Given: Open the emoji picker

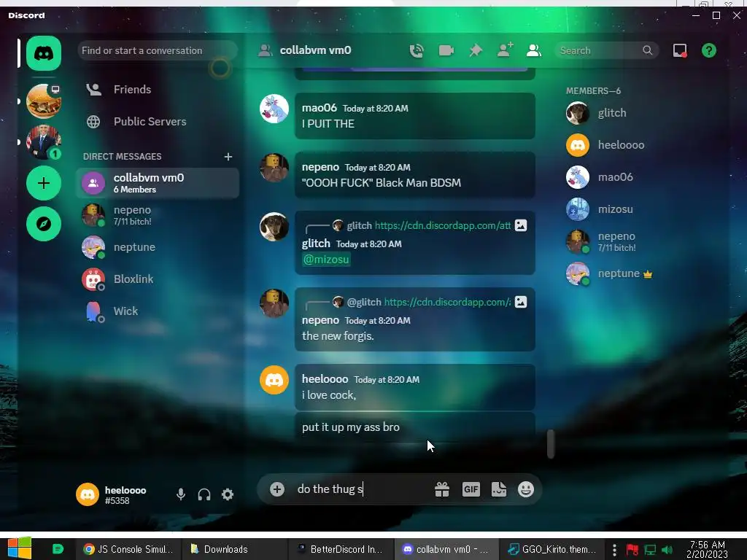Looking at the screenshot, I should pos(526,489).
